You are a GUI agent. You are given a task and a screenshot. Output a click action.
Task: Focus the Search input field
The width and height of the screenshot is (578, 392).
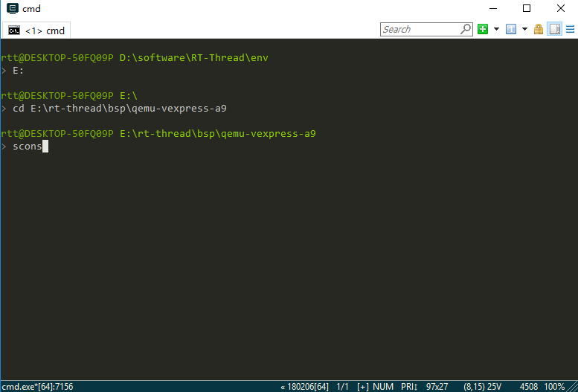point(420,29)
